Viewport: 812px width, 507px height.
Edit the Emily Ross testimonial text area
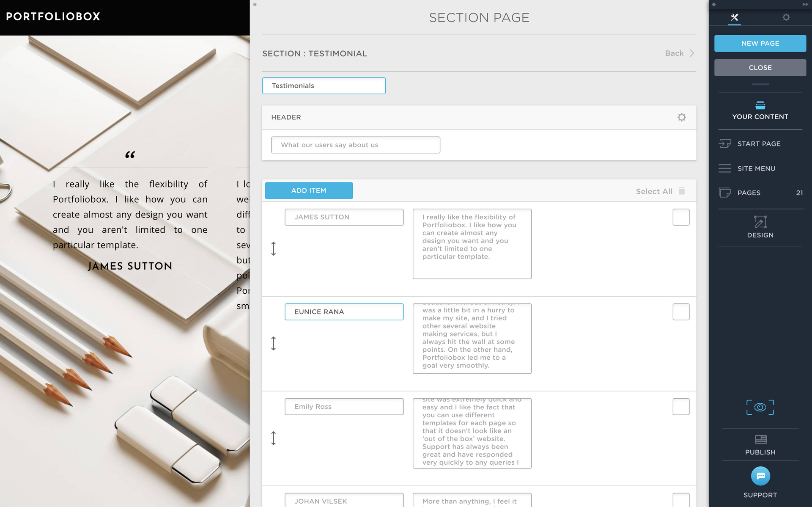(x=472, y=433)
